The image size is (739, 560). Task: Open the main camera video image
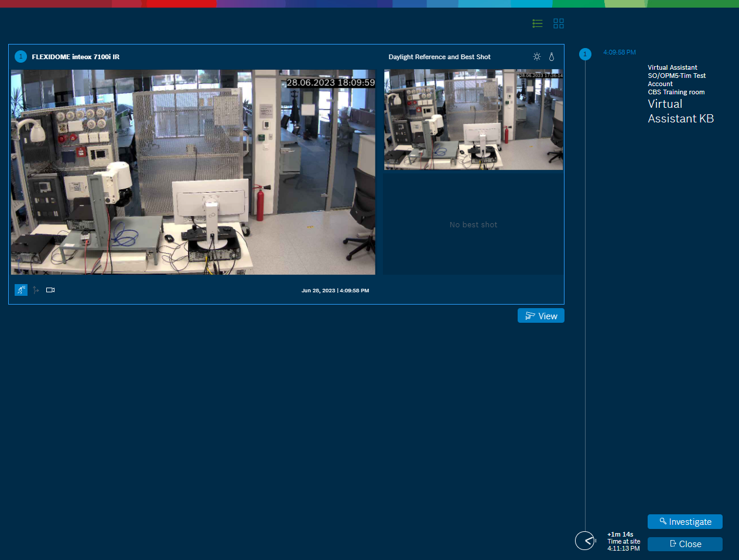[193, 172]
